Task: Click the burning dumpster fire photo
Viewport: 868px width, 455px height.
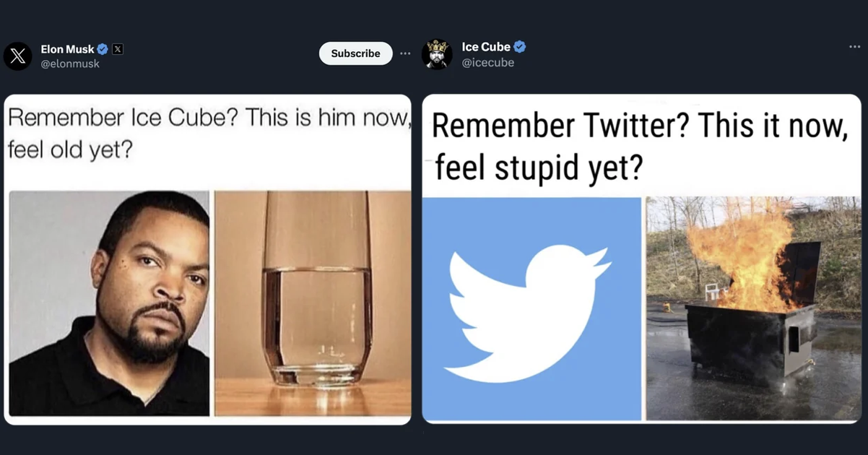Action: click(753, 308)
